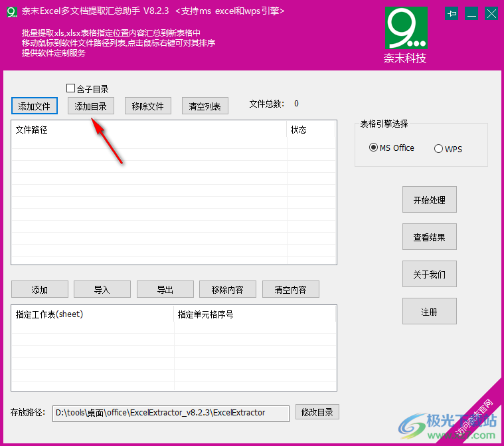Image resolution: width=504 pixels, height=446 pixels.
Task: Click the 移除文件 button
Action: (x=148, y=106)
